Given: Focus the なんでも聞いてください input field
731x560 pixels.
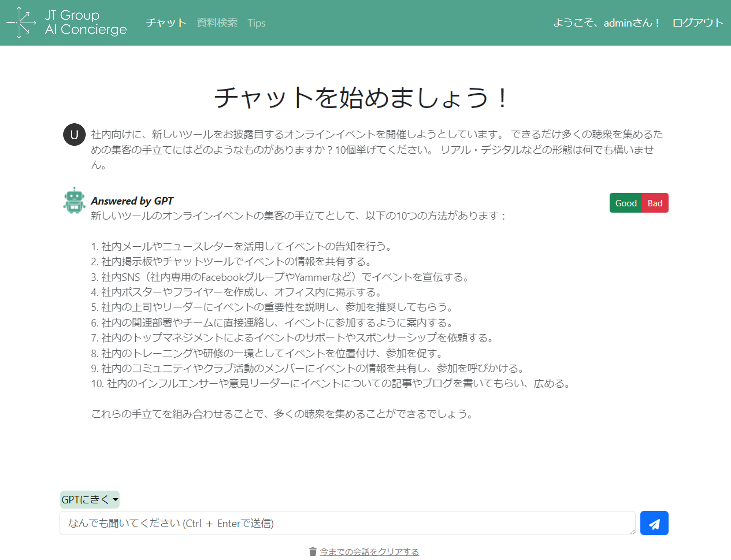Looking at the screenshot, I should click(x=347, y=523).
